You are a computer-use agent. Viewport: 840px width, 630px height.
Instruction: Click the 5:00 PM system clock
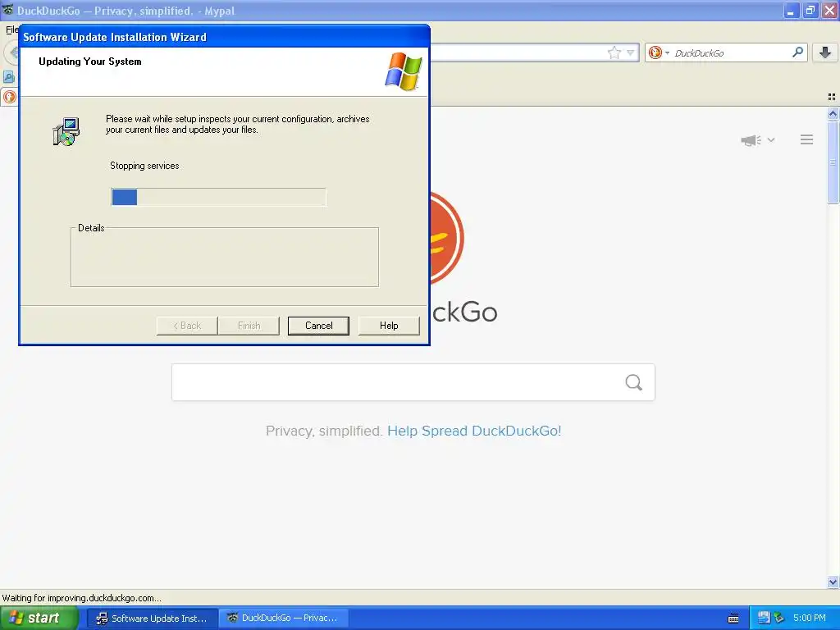pyautogui.click(x=809, y=618)
